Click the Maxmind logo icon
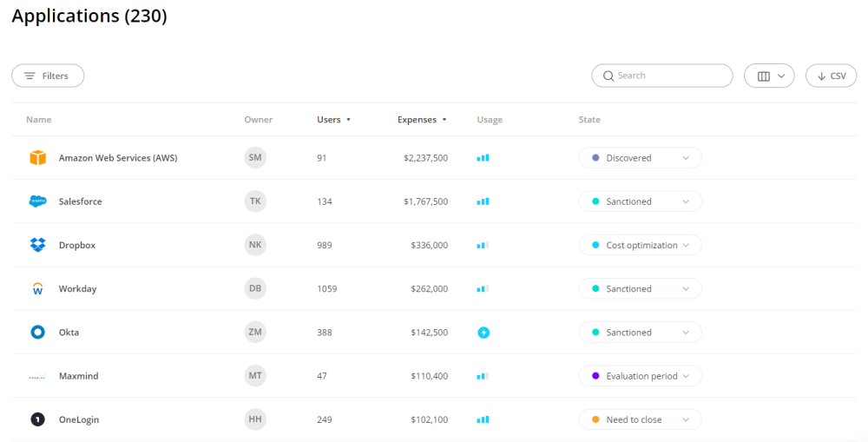The height and width of the screenshot is (442, 868). 37,376
